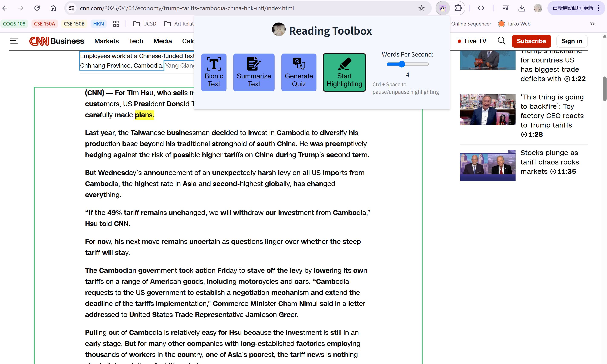
Task: Expand the hidden bookmarks chevron
Action: pyautogui.click(x=592, y=24)
